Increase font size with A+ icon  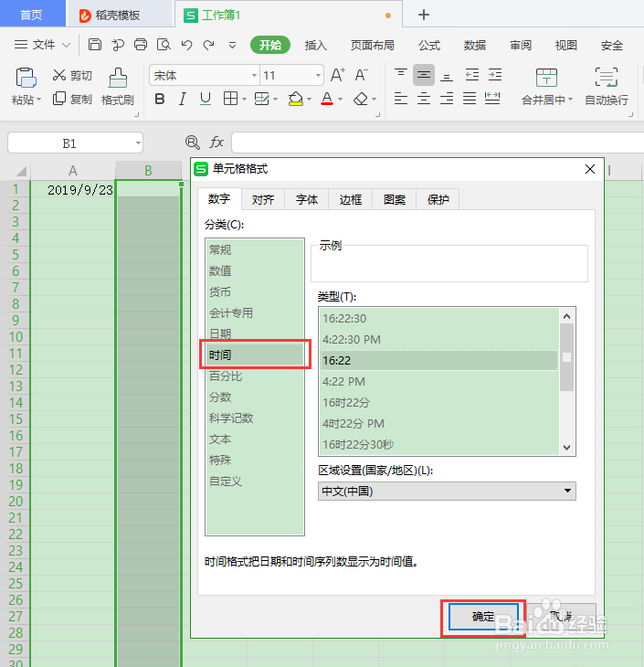coord(338,75)
